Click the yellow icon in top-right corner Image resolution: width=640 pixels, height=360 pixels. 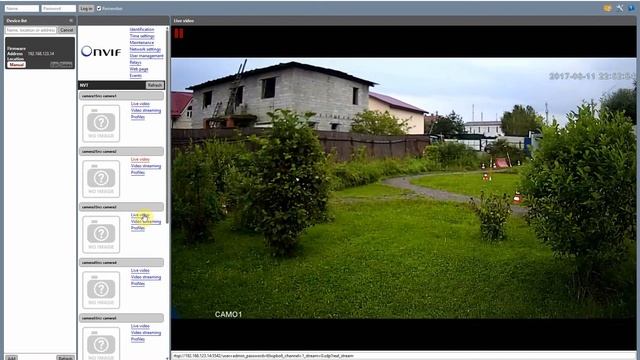(607, 8)
